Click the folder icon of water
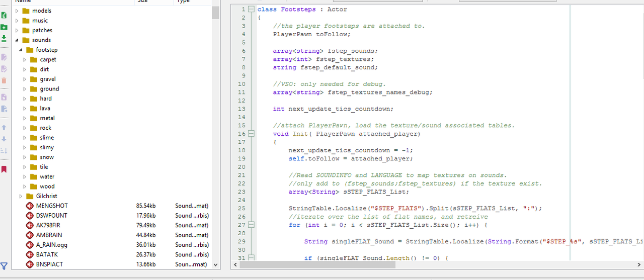 pos(34,176)
